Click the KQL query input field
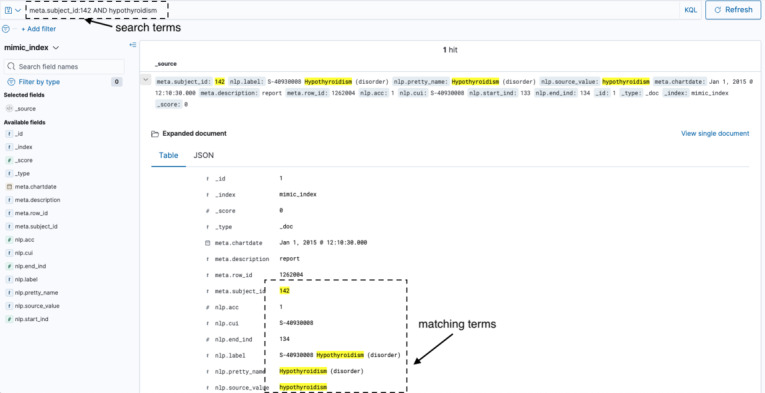This screenshot has width=765, height=393. [351, 10]
